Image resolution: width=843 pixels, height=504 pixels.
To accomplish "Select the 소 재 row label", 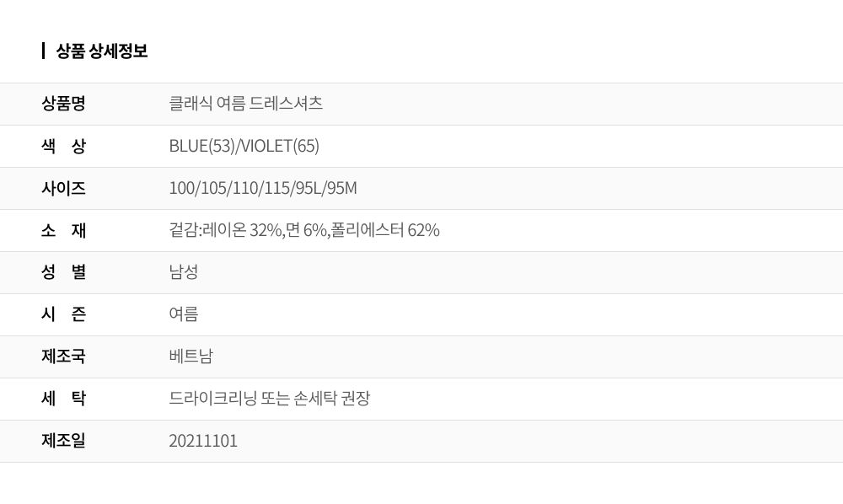I will (x=63, y=230).
